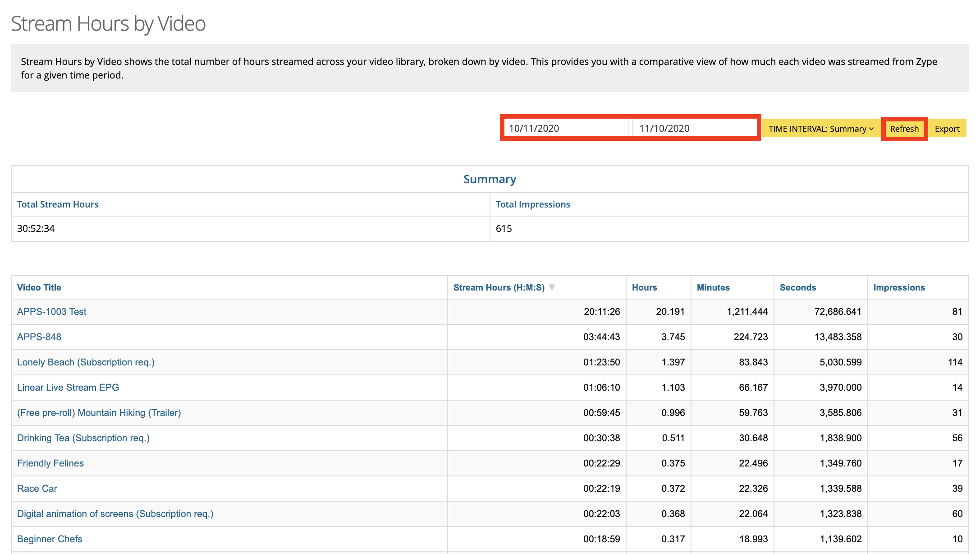This screenshot has width=980, height=554.
Task: Open the Beginner Chefs video link
Action: (x=49, y=539)
